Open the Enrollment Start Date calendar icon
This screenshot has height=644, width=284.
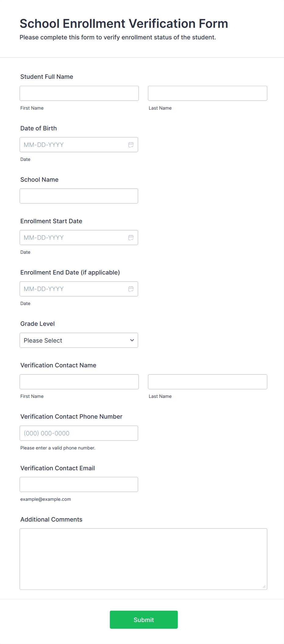coord(131,238)
